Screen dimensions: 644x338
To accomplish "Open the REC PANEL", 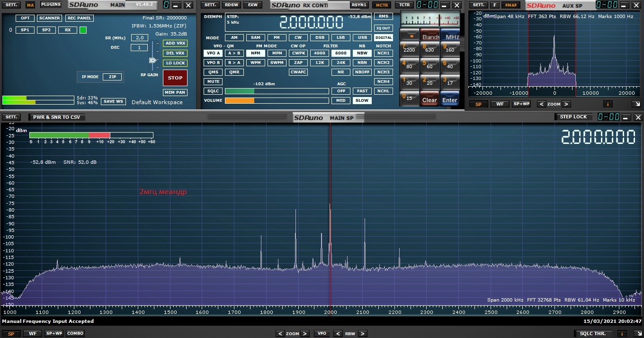I will pyautogui.click(x=79, y=18).
